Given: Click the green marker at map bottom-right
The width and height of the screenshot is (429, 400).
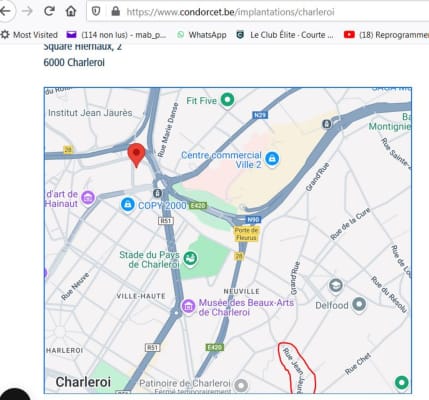Looking at the screenshot, I should [402, 382].
